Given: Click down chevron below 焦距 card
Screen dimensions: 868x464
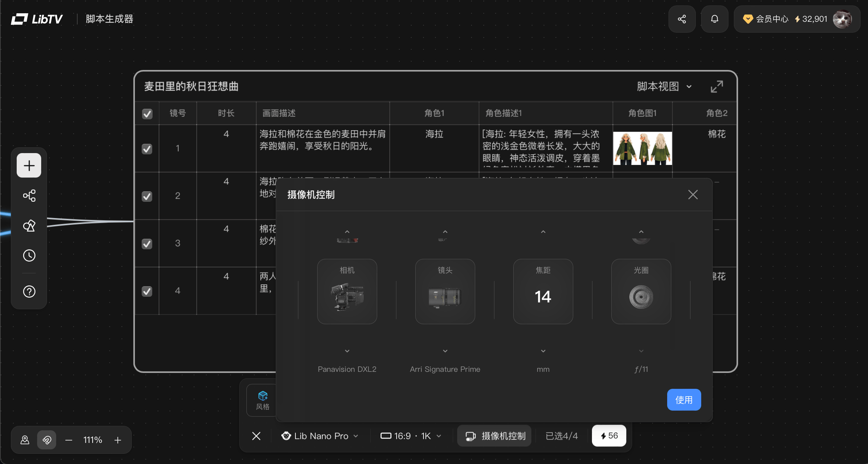Looking at the screenshot, I should coord(543,351).
